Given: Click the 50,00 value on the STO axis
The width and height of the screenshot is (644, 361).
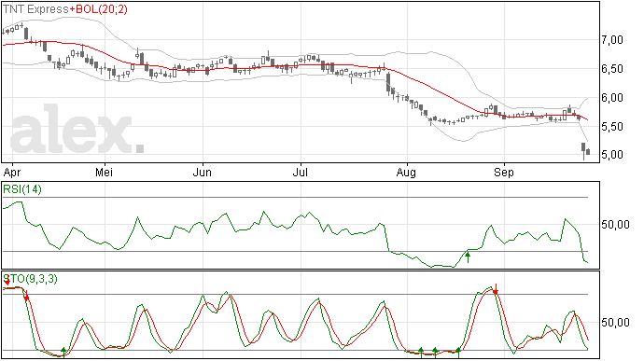Looking at the screenshot, I should point(615,323).
